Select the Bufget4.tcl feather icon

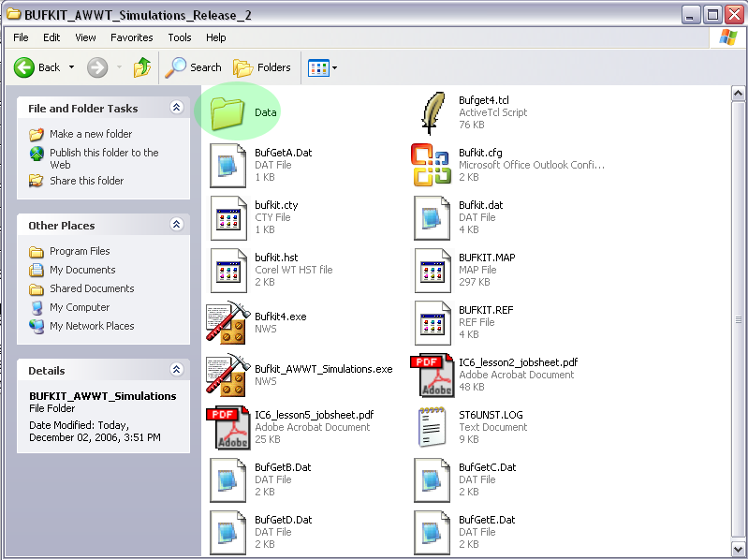(x=433, y=112)
